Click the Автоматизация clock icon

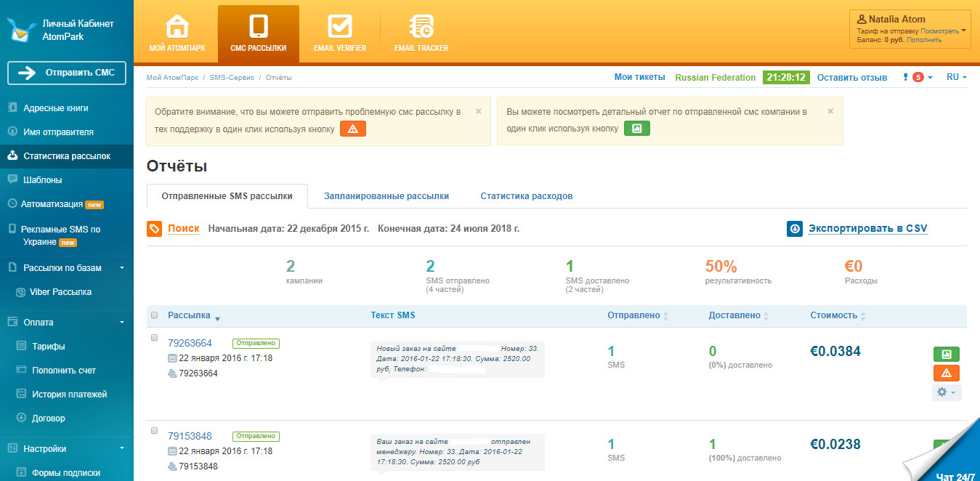click(12, 204)
